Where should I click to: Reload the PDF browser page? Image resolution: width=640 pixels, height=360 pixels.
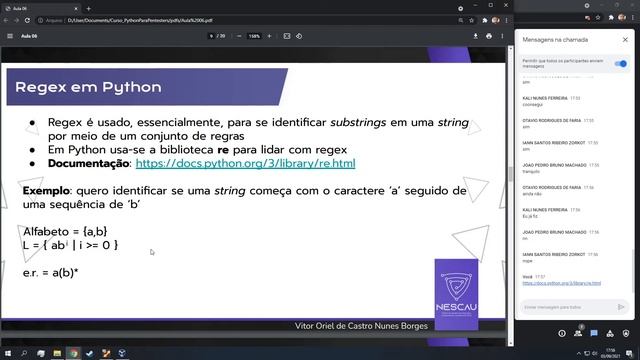pos(27,20)
